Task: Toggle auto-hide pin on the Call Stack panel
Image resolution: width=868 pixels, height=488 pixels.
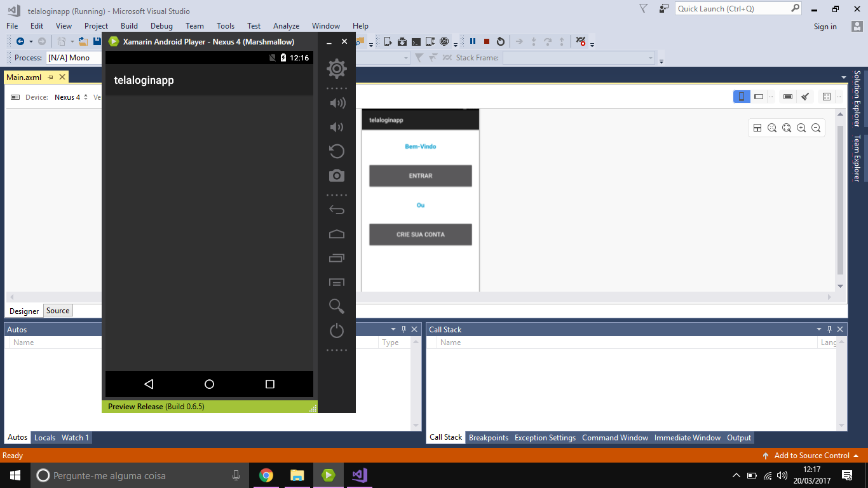Action: pyautogui.click(x=829, y=329)
